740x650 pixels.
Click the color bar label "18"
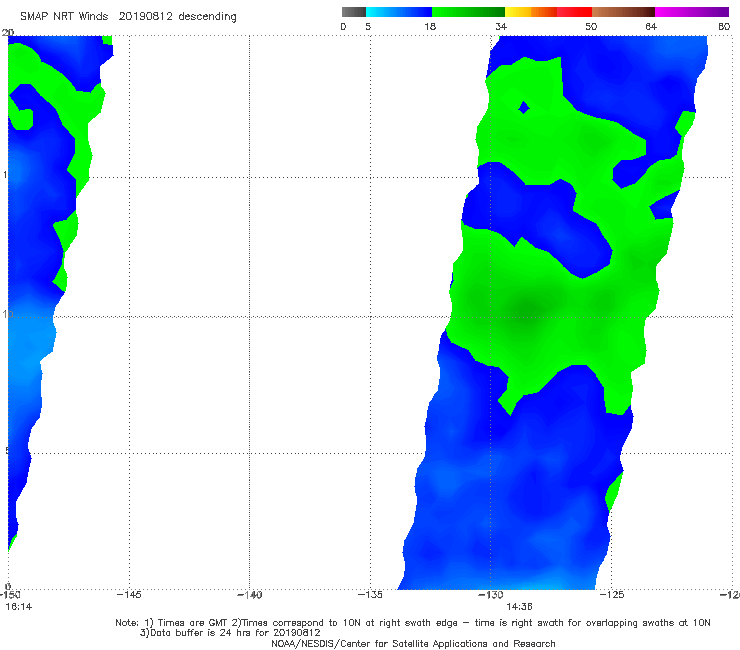[x=430, y=27]
